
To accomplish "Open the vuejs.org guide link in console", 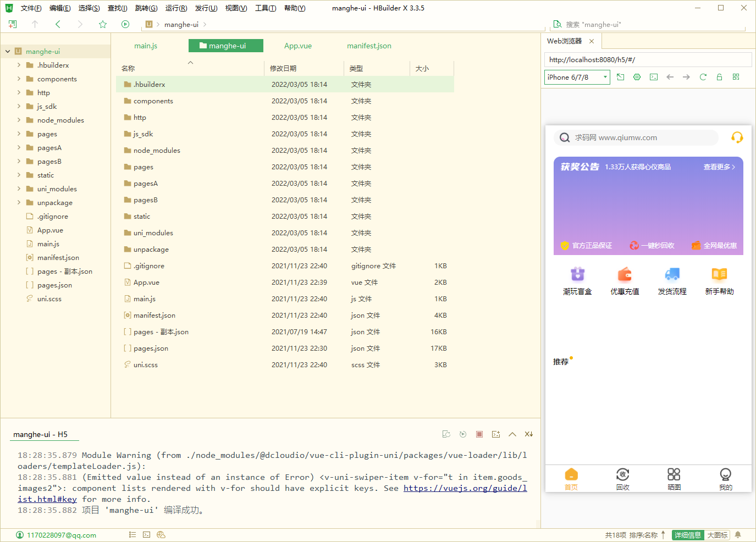I will coord(465,488).
